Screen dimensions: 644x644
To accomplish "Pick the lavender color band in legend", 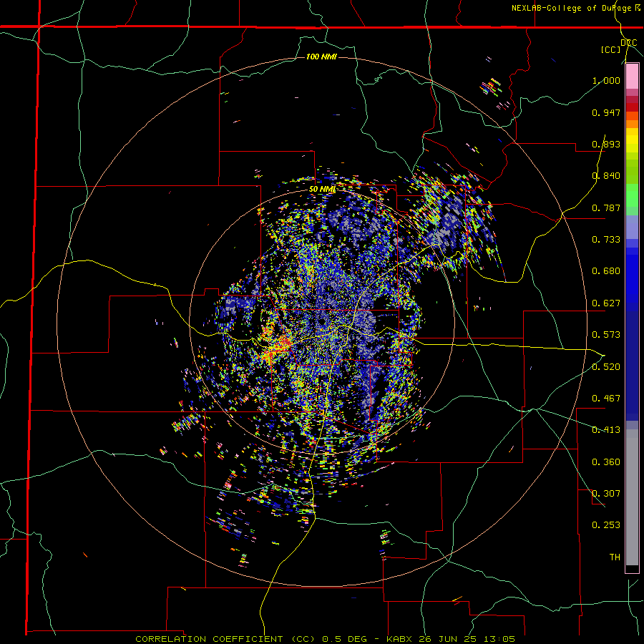I will point(632,227).
